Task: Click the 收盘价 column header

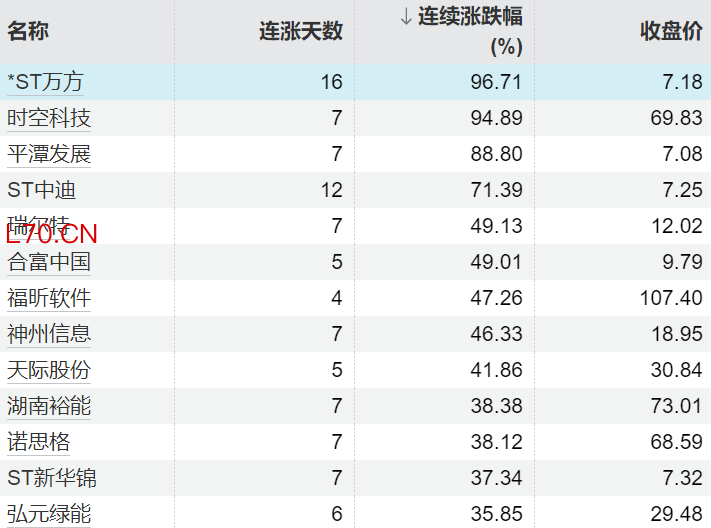Action: pyautogui.click(x=671, y=31)
